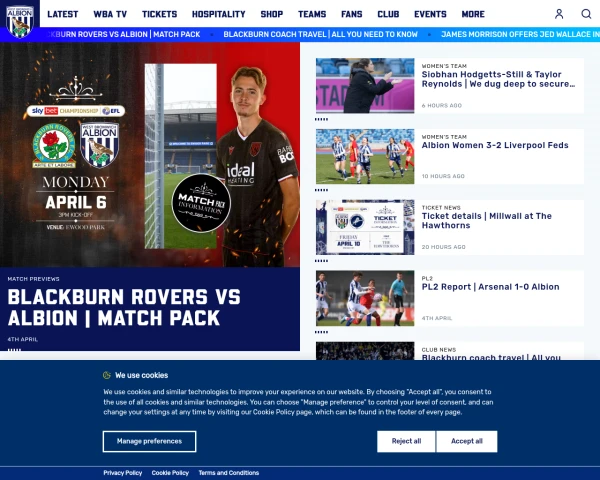Open Terms and Conditions link
The height and width of the screenshot is (480, 600).
pos(228,473)
